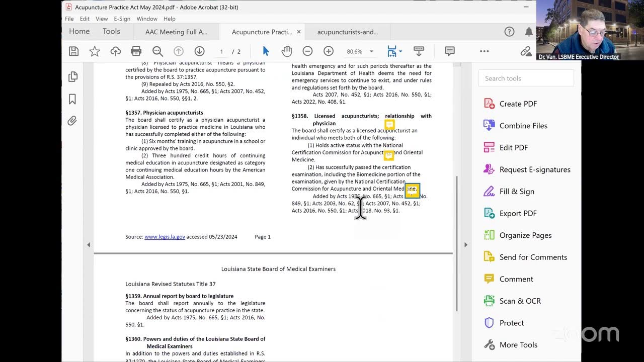Select Export PDF tool
The height and width of the screenshot is (362, 644).
[518, 213]
